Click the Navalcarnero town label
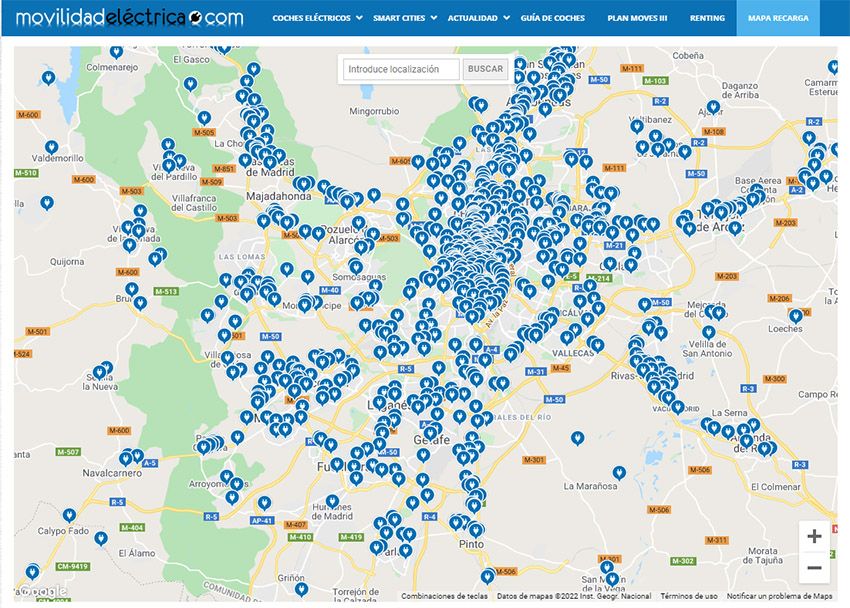The width and height of the screenshot is (850, 608). (x=112, y=473)
